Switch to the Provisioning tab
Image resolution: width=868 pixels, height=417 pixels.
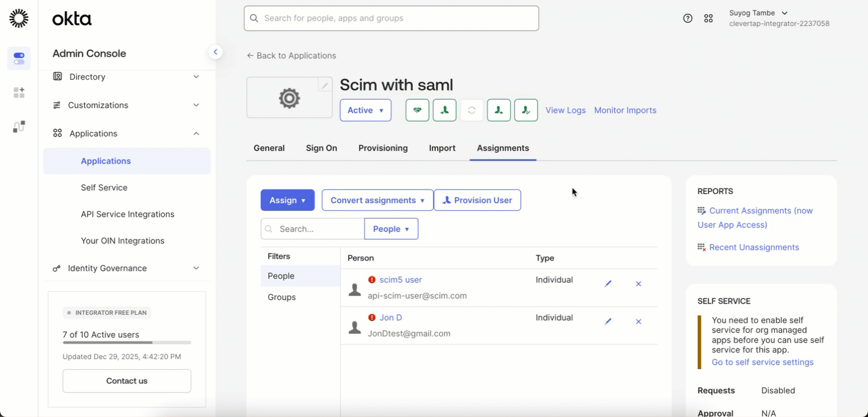pyautogui.click(x=383, y=148)
